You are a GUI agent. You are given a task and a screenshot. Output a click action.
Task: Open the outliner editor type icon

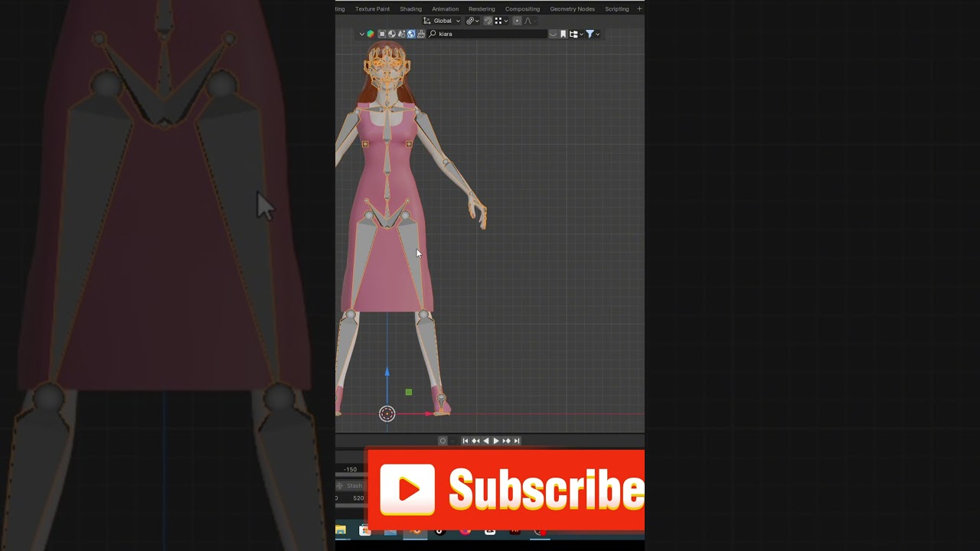[x=371, y=34]
